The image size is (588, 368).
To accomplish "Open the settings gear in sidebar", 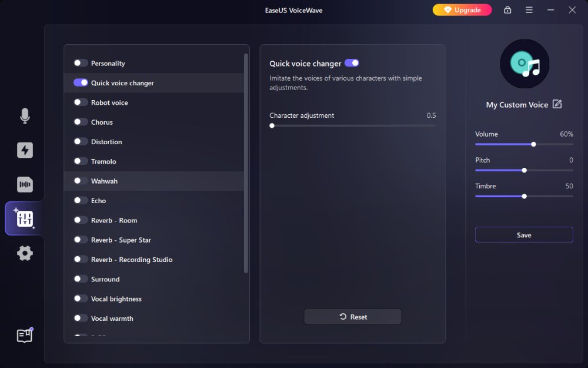I will pos(25,253).
